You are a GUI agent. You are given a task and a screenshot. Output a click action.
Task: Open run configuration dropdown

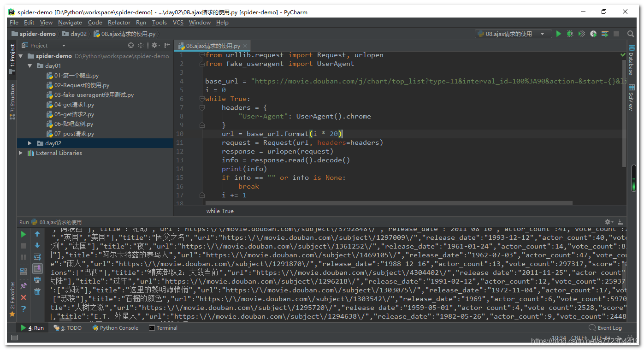tap(513, 34)
